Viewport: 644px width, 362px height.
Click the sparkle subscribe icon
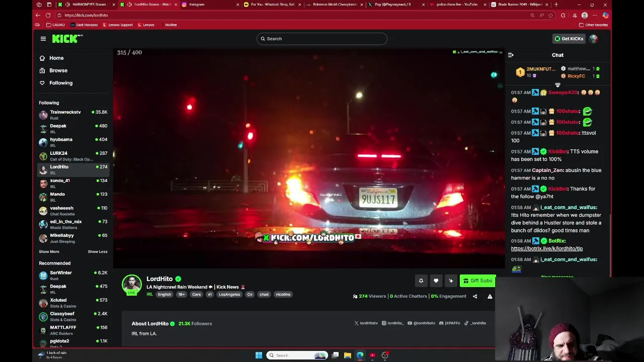click(451, 281)
